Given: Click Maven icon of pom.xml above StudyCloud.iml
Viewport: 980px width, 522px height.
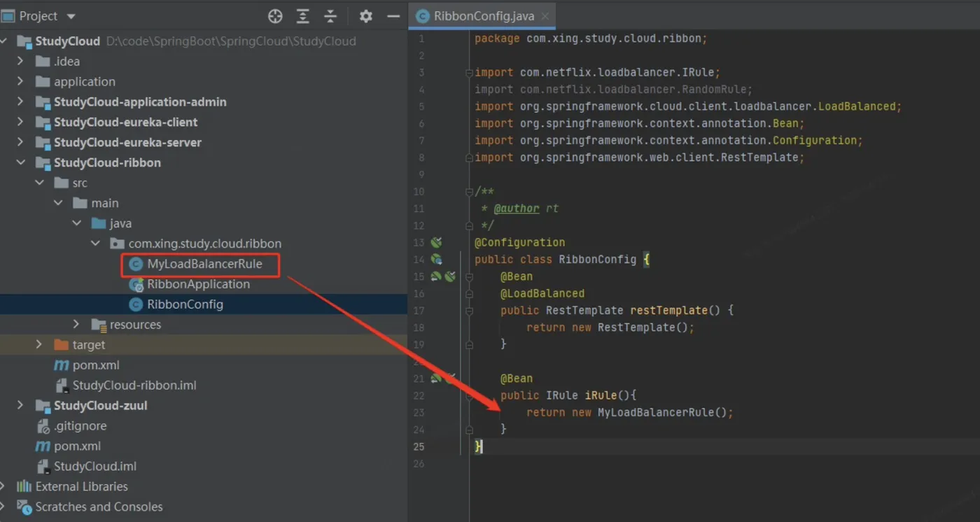Looking at the screenshot, I should 43,446.
